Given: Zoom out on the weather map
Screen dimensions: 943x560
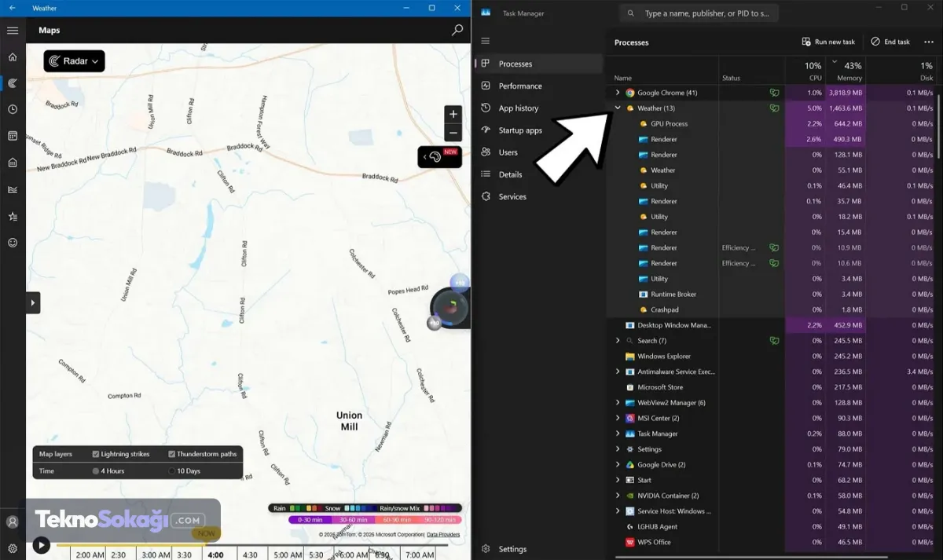Looking at the screenshot, I should coord(453,133).
